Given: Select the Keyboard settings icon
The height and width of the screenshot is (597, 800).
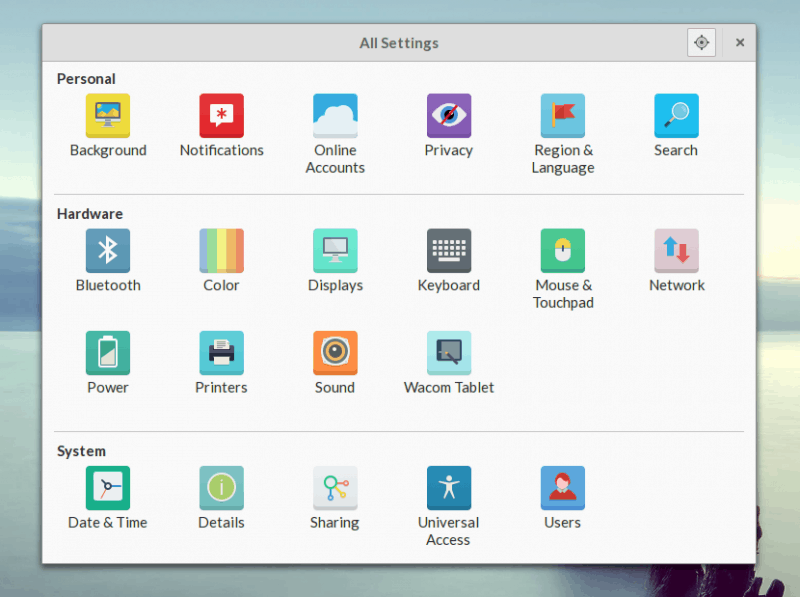Looking at the screenshot, I should pos(448,251).
